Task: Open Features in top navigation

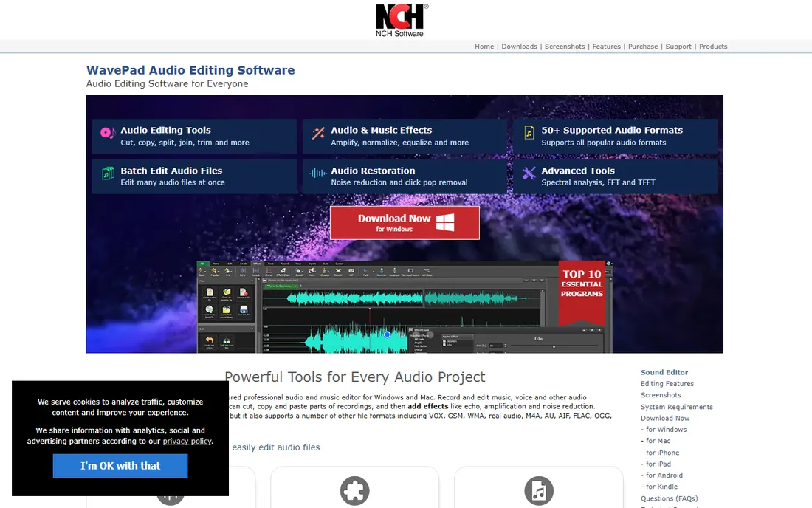Action: pos(606,47)
